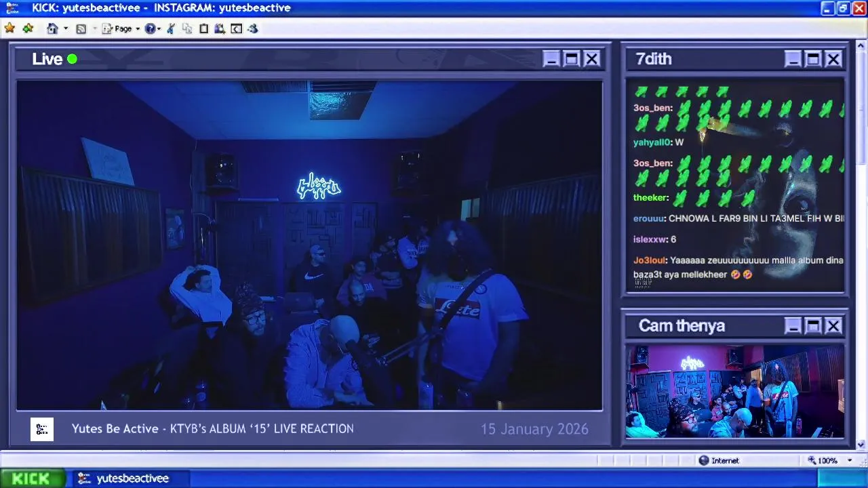868x488 pixels.
Task: Minimize the Cam thenya panel
Action: click(793, 326)
